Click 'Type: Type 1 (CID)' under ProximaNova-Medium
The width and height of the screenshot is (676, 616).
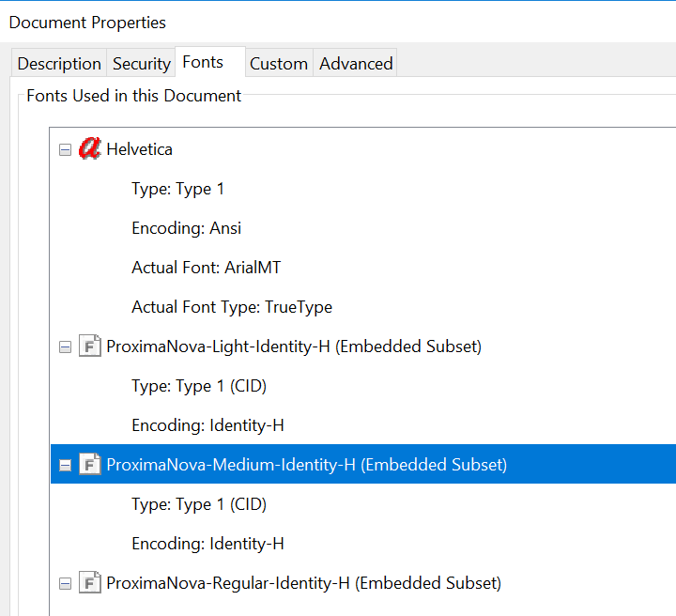pyautogui.click(x=199, y=504)
